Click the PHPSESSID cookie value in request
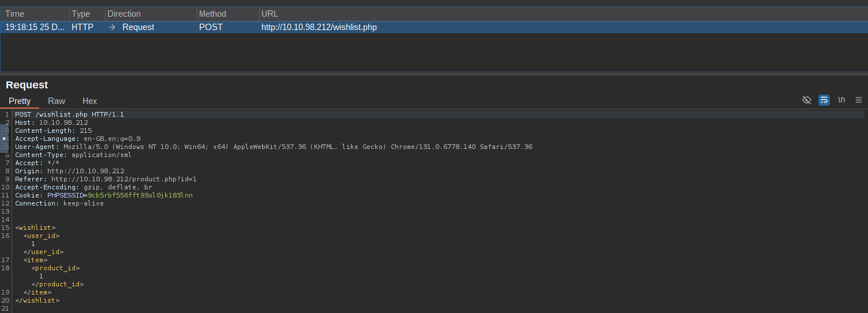The image size is (868, 313). click(x=140, y=195)
